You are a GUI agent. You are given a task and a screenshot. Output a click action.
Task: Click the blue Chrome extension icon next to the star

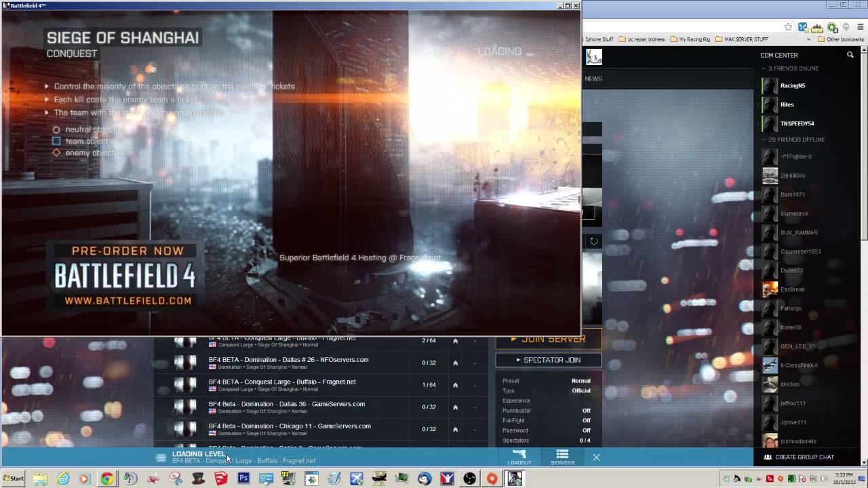click(x=803, y=27)
